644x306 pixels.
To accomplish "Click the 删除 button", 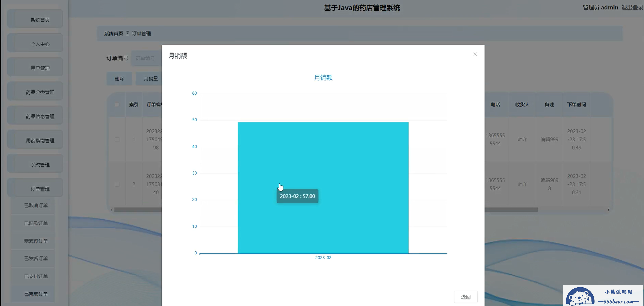I will click(x=119, y=79).
